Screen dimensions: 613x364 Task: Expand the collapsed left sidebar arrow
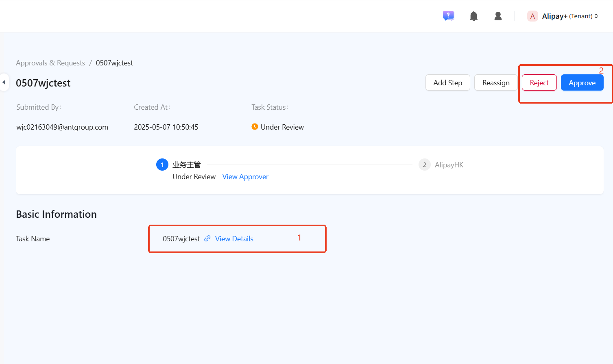pyautogui.click(x=4, y=82)
